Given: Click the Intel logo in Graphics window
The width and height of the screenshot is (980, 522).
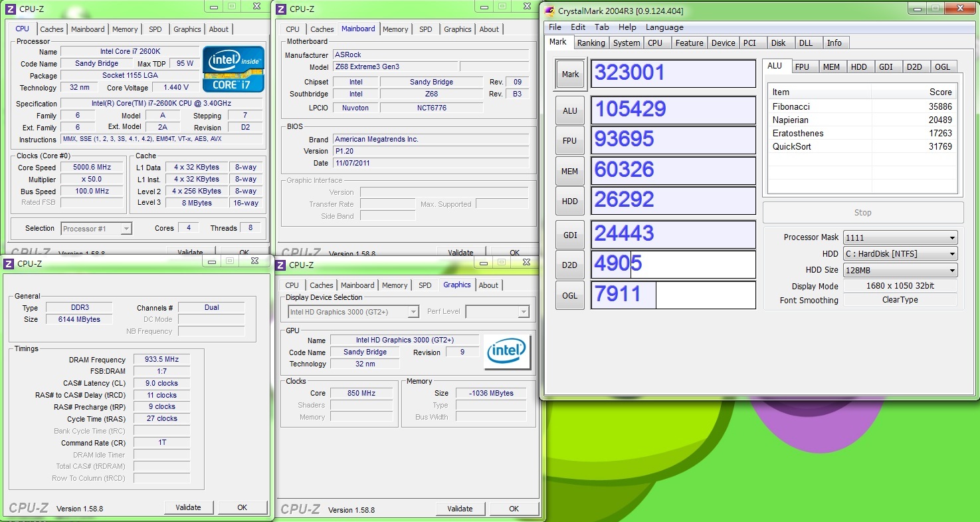Looking at the screenshot, I should click(x=506, y=352).
